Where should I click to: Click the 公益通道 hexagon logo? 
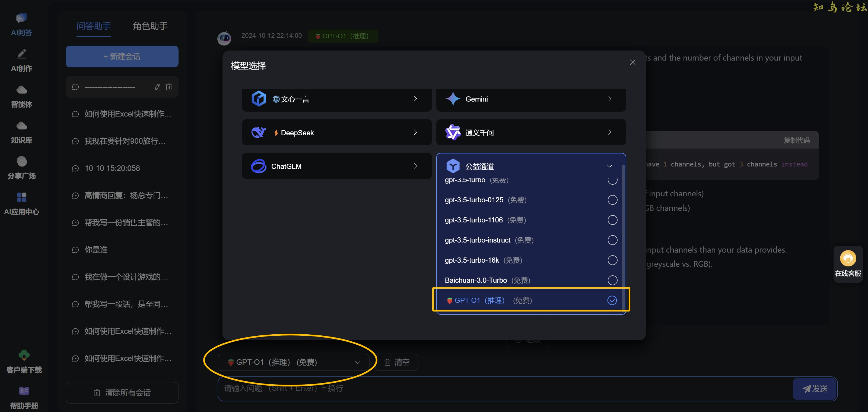tap(453, 166)
